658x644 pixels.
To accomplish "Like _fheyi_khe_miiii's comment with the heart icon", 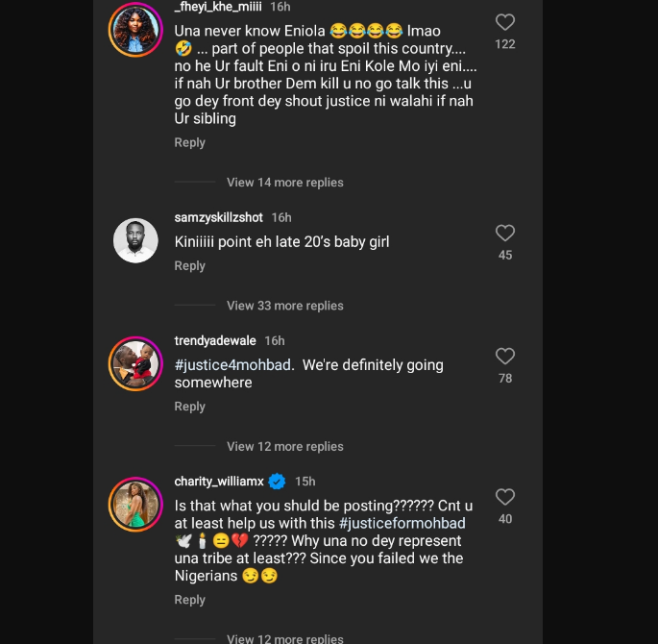I will coord(505,22).
